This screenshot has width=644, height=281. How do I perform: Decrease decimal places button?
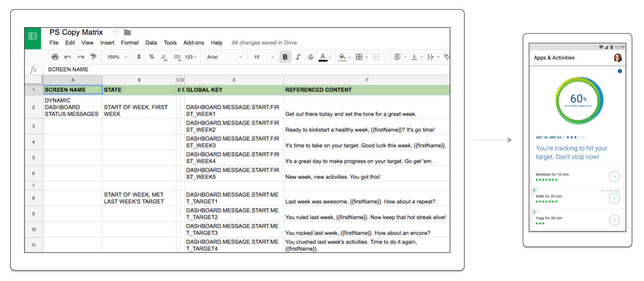pos(164,57)
